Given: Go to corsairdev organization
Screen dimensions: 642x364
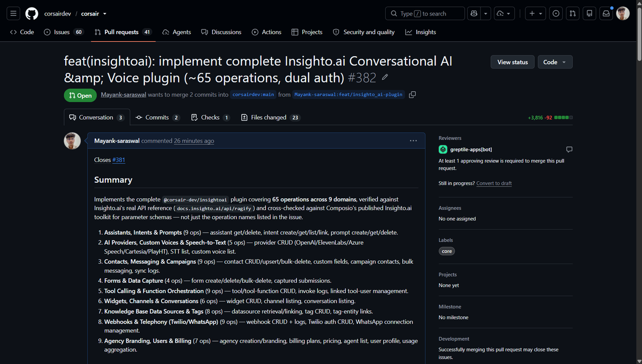Looking at the screenshot, I should [58, 13].
